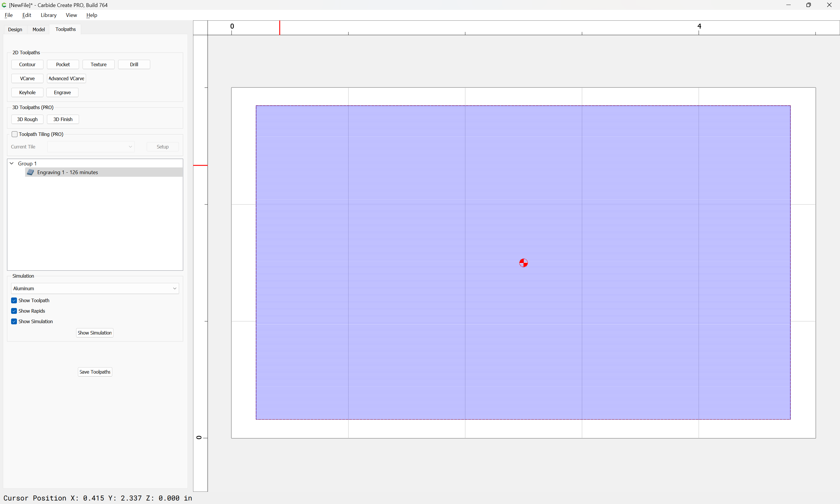Screen dimensions: 840x504
Task: Uncheck Show Rapids option
Action: click(14, 311)
